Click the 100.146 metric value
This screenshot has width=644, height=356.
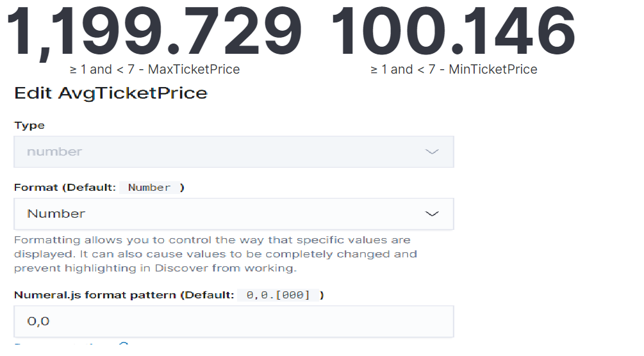point(453,32)
